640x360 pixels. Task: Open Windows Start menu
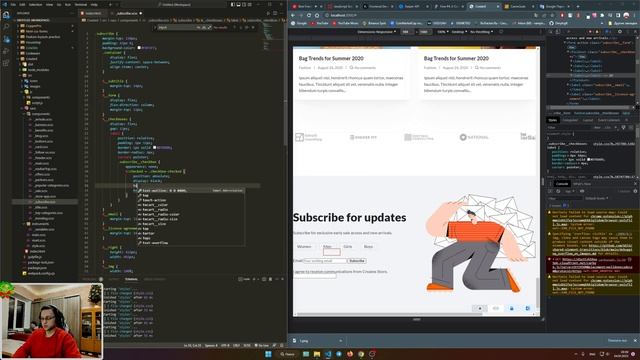click(268, 354)
